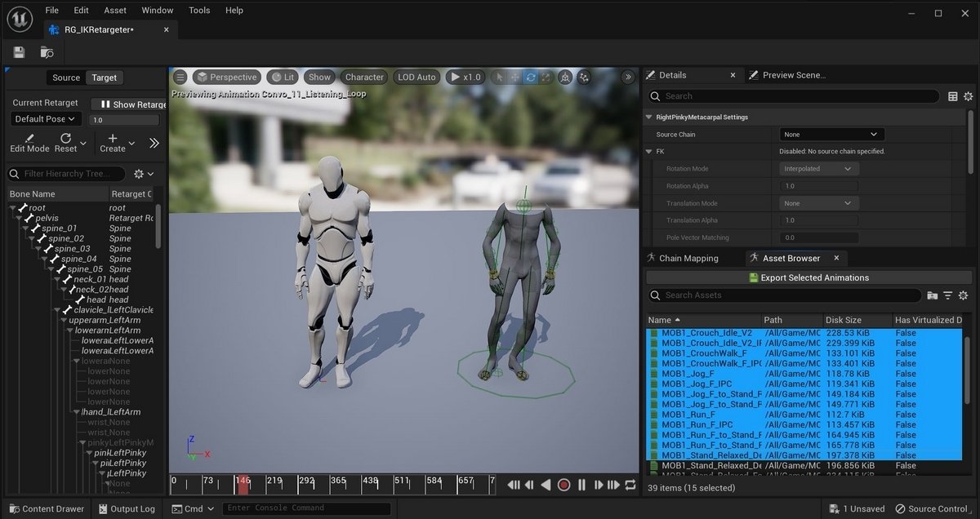Switch to the Preview Scene tab

coord(794,75)
